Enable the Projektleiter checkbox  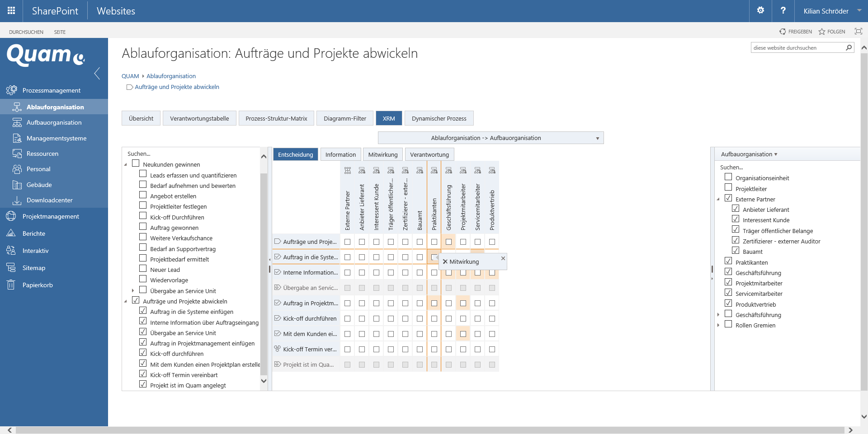[x=728, y=187]
